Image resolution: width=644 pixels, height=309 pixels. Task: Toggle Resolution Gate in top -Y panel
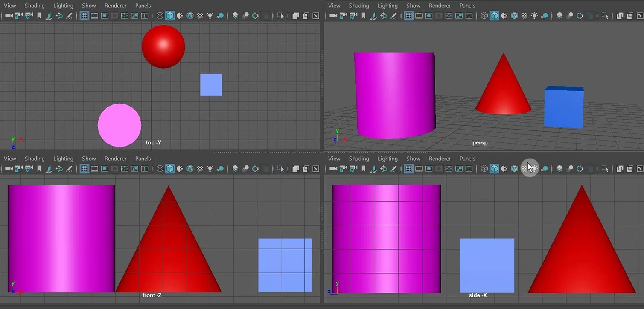pyautogui.click(x=105, y=16)
